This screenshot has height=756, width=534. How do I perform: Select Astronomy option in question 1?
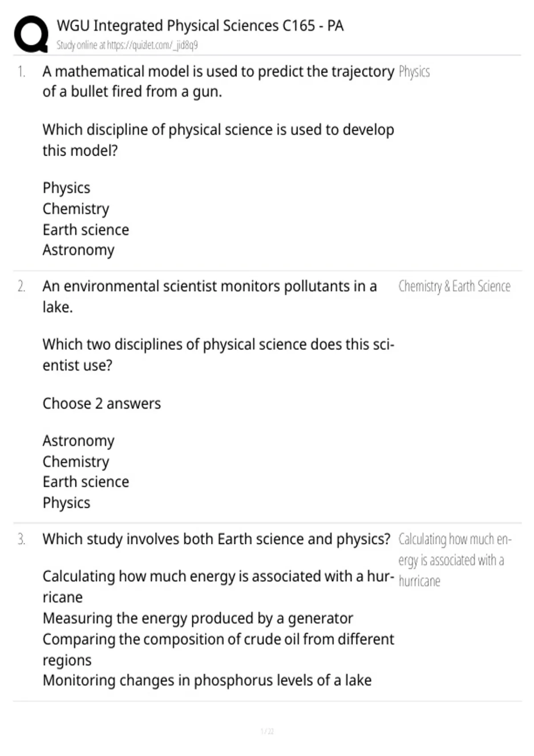pos(78,250)
